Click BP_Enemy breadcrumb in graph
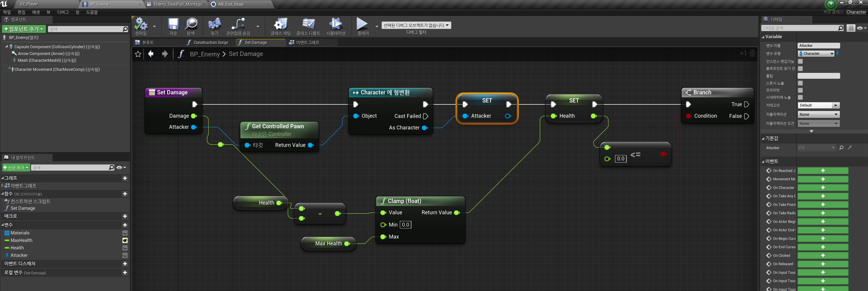The height and width of the screenshot is (291, 868). coord(205,54)
